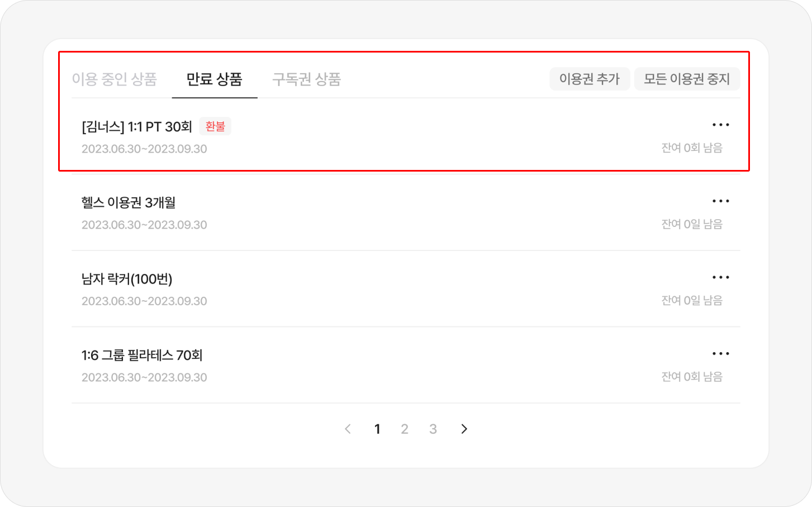
Task: Open more options for [김너스] 1:1 PT 30회
Action: tap(720, 125)
